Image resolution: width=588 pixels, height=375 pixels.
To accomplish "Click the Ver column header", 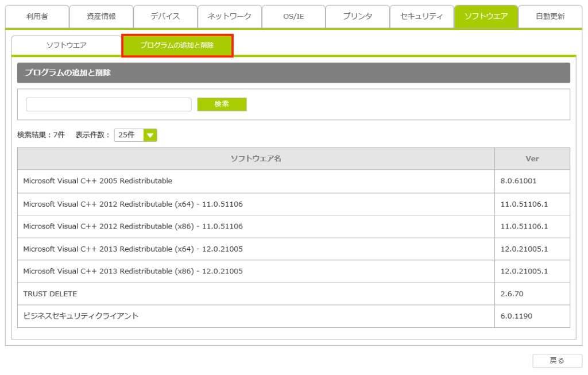I will (x=532, y=158).
